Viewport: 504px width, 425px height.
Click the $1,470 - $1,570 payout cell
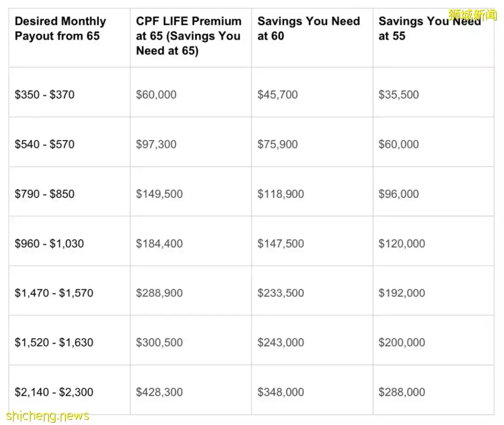[54, 293]
